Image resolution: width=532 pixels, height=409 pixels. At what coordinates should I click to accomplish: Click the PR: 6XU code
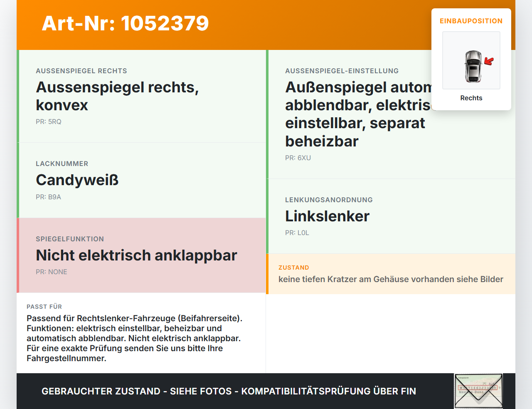pos(298,158)
